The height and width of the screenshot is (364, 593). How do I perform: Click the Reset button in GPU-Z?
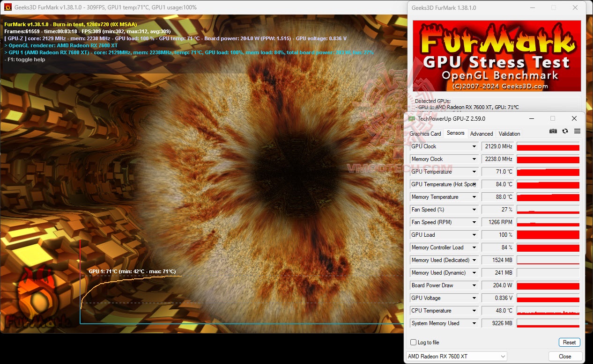pos(570,342)
